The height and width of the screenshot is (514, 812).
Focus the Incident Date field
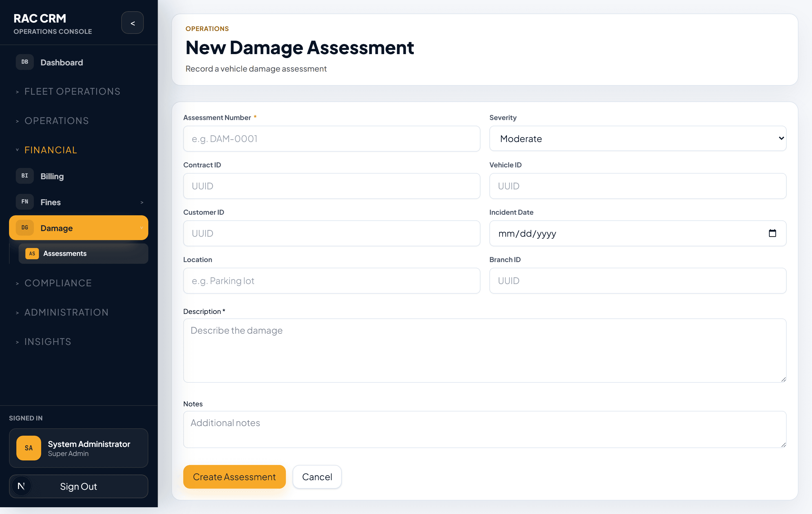pyautogui.click(x=638, y=233)
